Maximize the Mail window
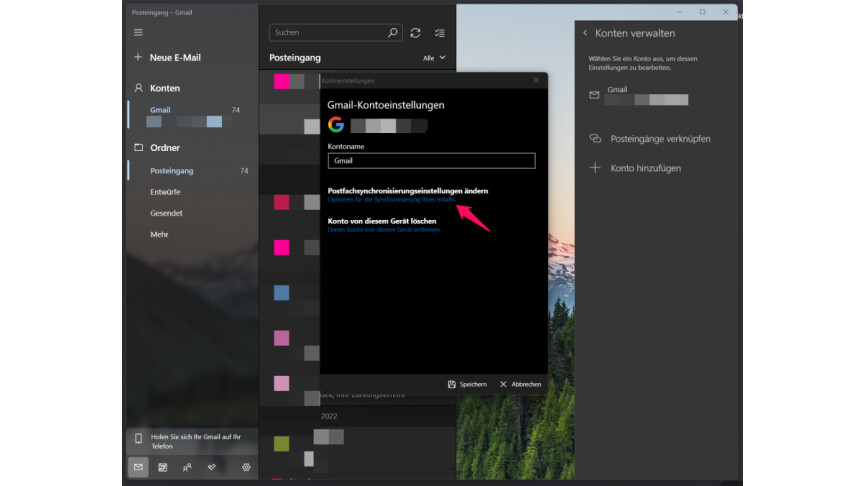 (703, 12)
